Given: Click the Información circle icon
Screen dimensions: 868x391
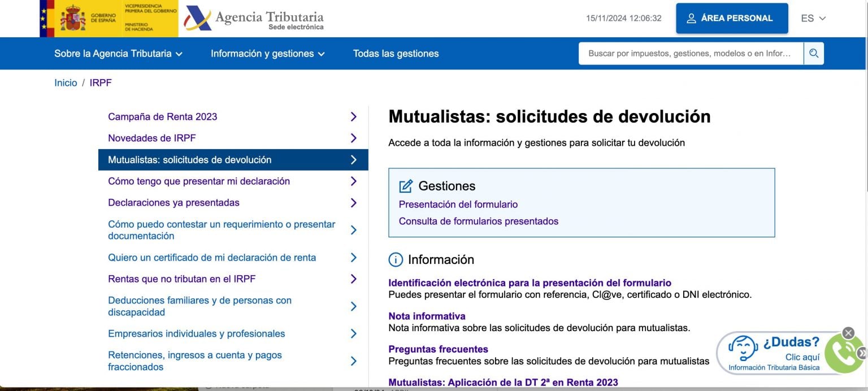Looking at the screenshot, I should tap(396, 260).
